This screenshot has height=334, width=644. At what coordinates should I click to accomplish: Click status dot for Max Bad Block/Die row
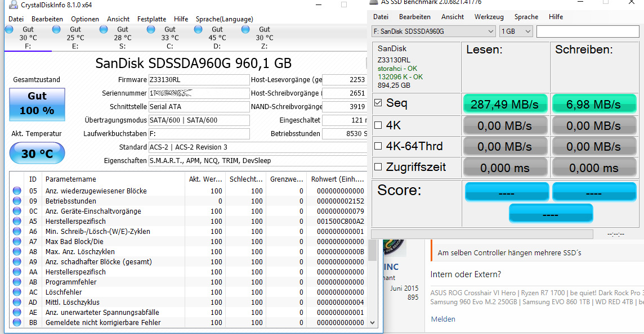[x=17, y=241]
